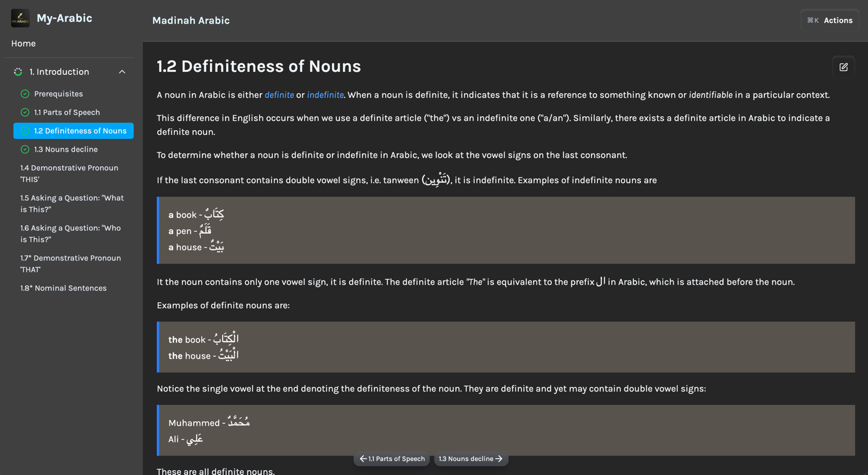Image resolution: width=868 pixels, height=475 pixels.
Task: Click the back arrow on "1.1 Parts of Speech" pill
Action: [362, 458]
